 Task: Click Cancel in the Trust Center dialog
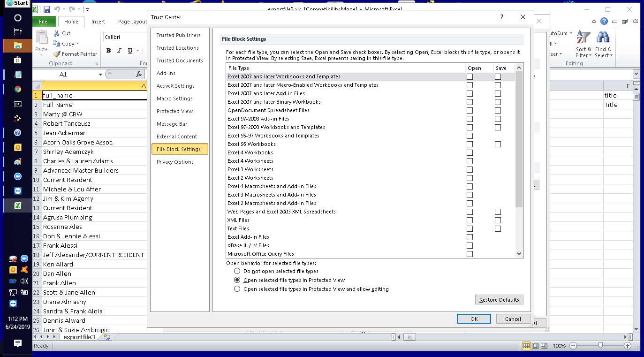[513, 319]
